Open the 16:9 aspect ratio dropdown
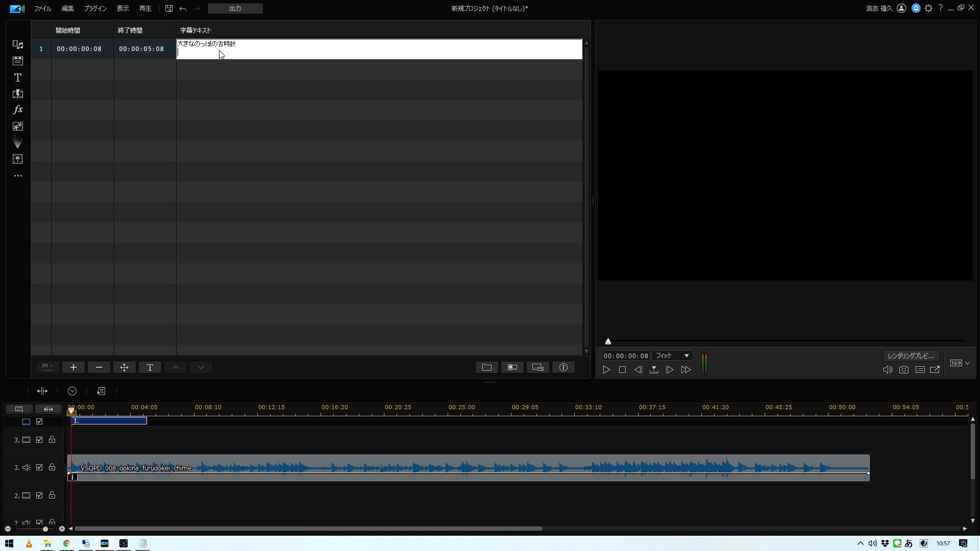The height and width of the screenshot is (551, 980). coord(960,363)
